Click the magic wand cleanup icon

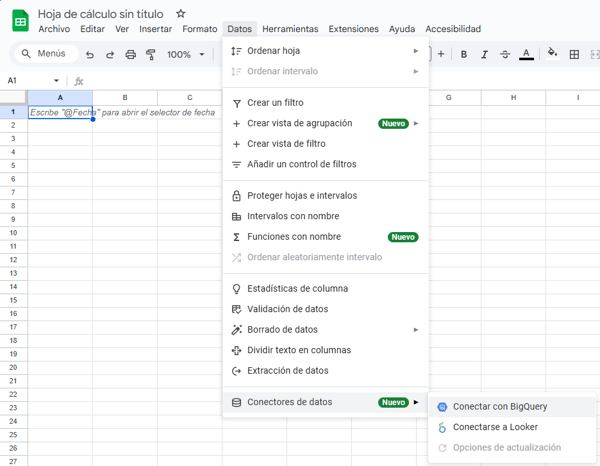[x=236, y=330]
